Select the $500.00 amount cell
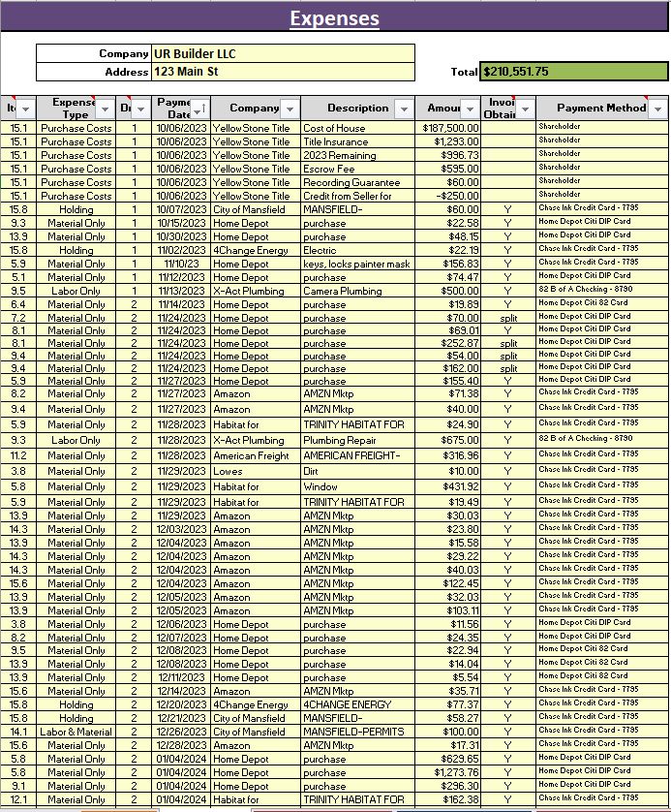 point(448,291)
